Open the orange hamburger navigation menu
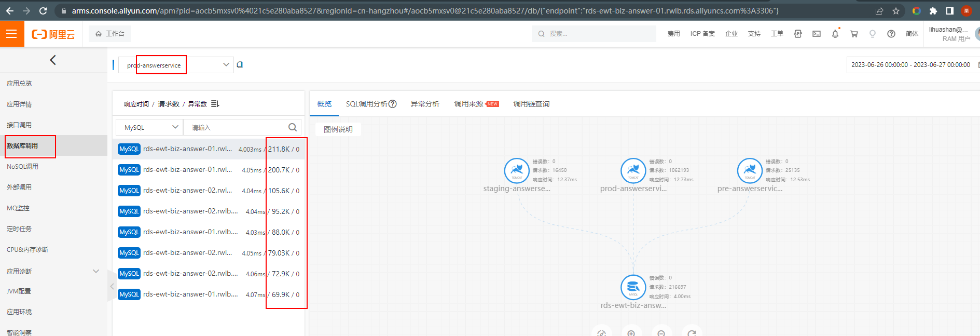The width and height of the screenshot is (980, 336). (x=12, y=34)
